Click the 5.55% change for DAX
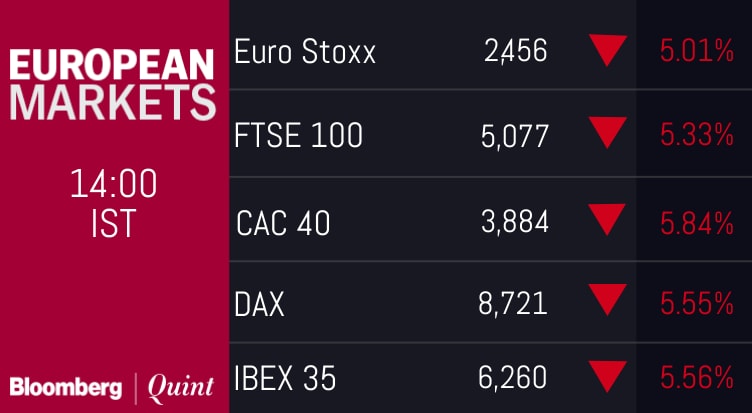The height and width of the screenshot is (413, 752). click(696, 302)
